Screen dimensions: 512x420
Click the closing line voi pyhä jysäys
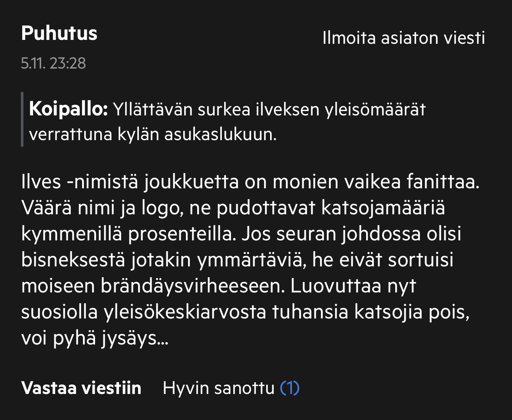coord(95,339)
